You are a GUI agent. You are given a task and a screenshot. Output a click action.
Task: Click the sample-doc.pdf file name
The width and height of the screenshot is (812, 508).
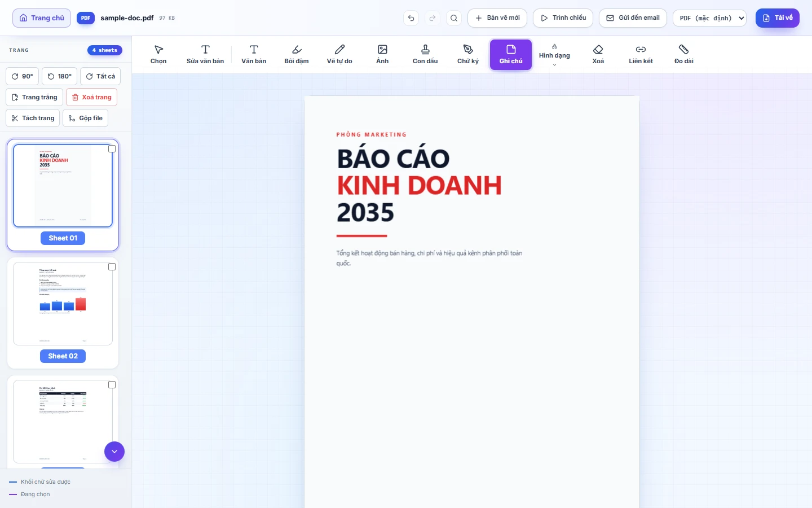click(x=127, y=18)
